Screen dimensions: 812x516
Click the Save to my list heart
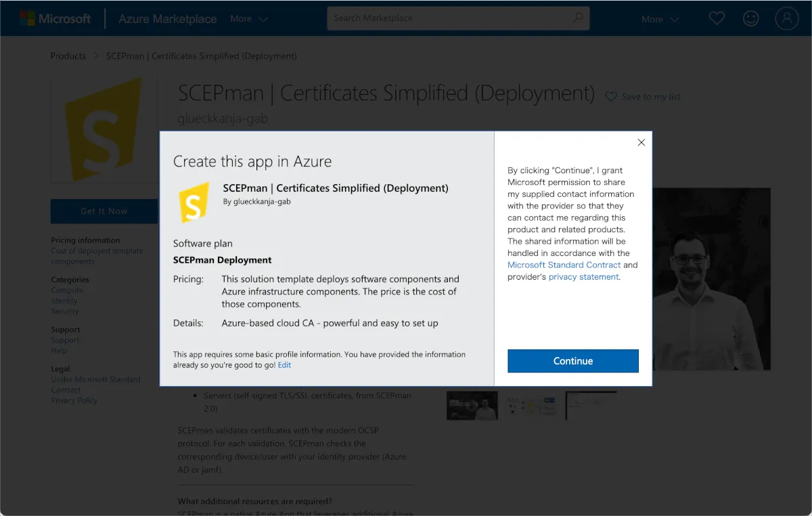[x=611, y=97]
